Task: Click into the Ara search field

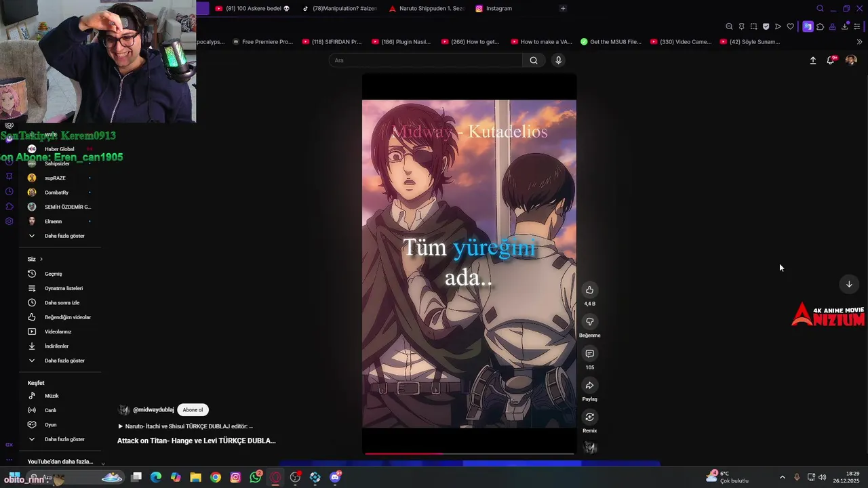Action: pos(426,60)
